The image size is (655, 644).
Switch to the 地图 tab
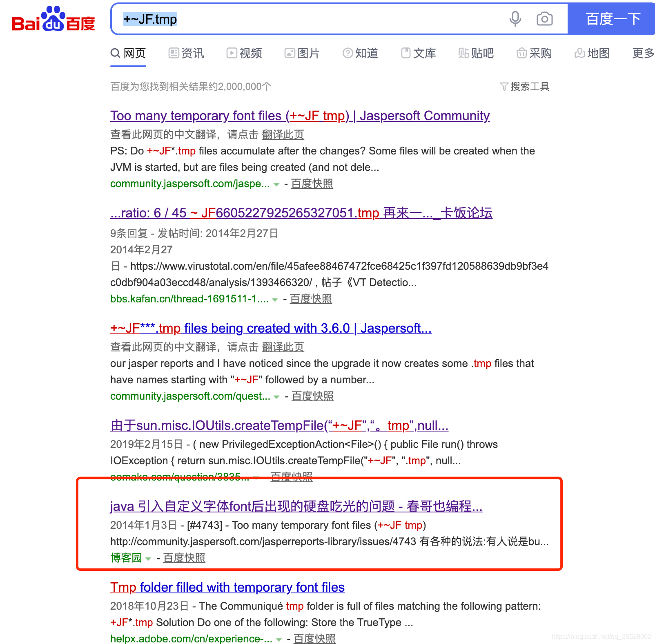592,53
